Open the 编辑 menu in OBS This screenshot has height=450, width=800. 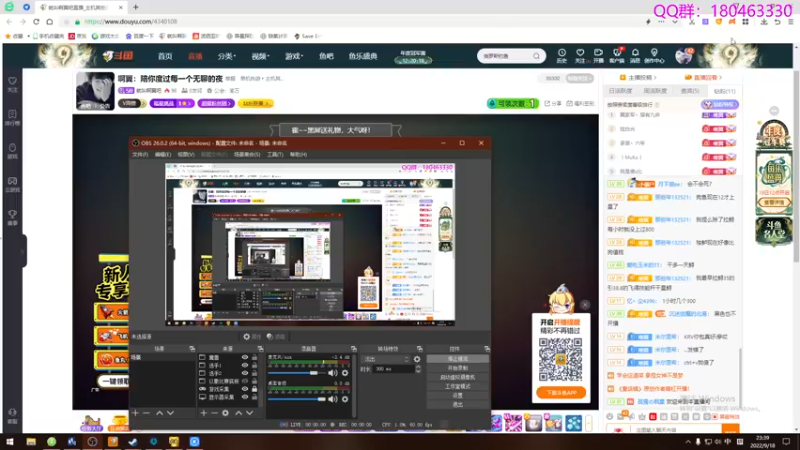163,154
